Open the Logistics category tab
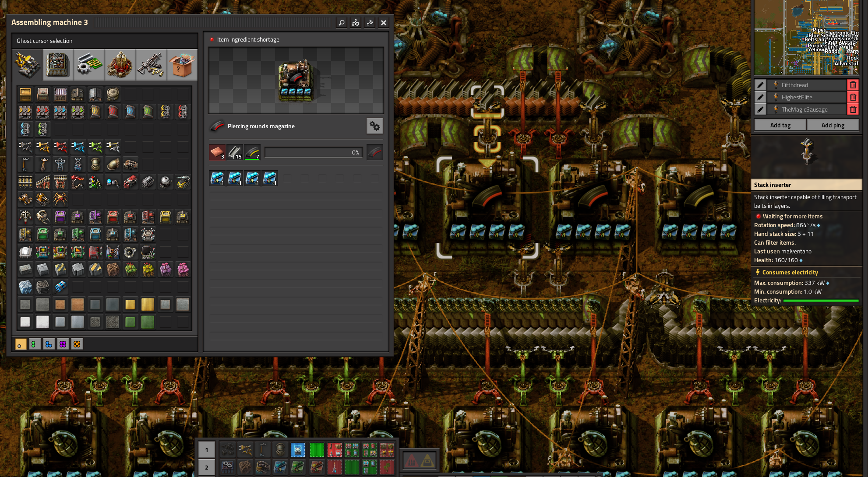 (27, 65)
